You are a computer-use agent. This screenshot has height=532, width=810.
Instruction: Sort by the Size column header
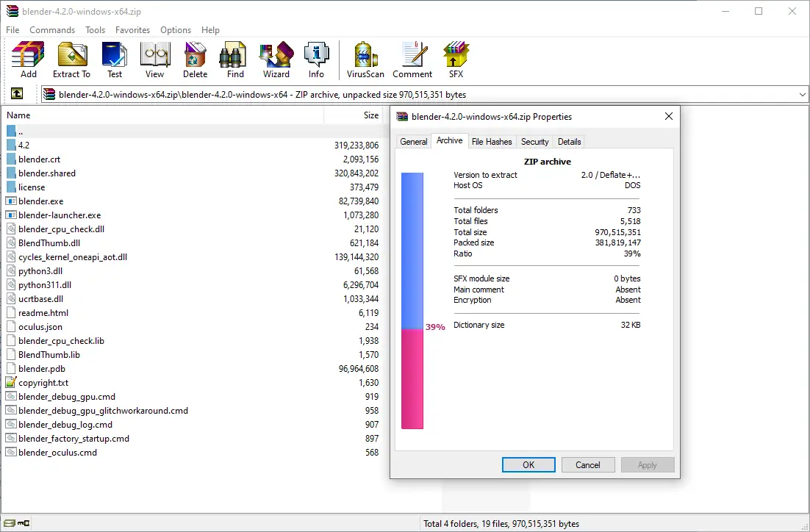point(353,115)
